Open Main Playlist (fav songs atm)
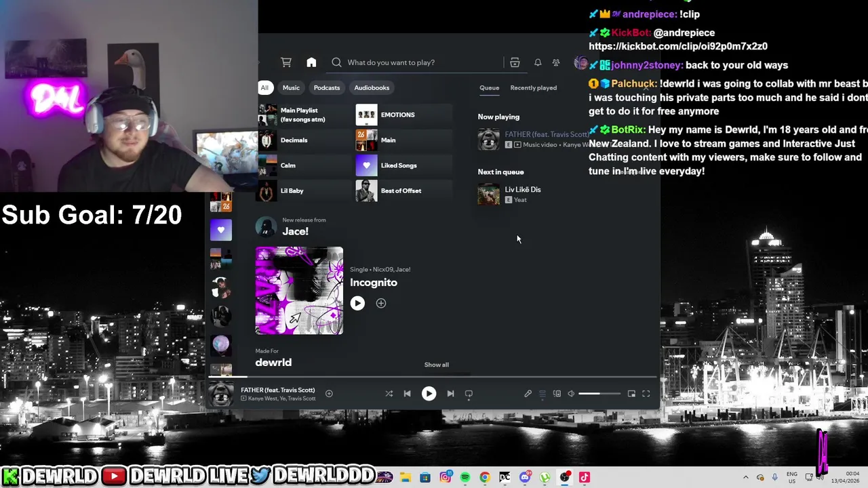868x488 pixels. coord(304,115)
